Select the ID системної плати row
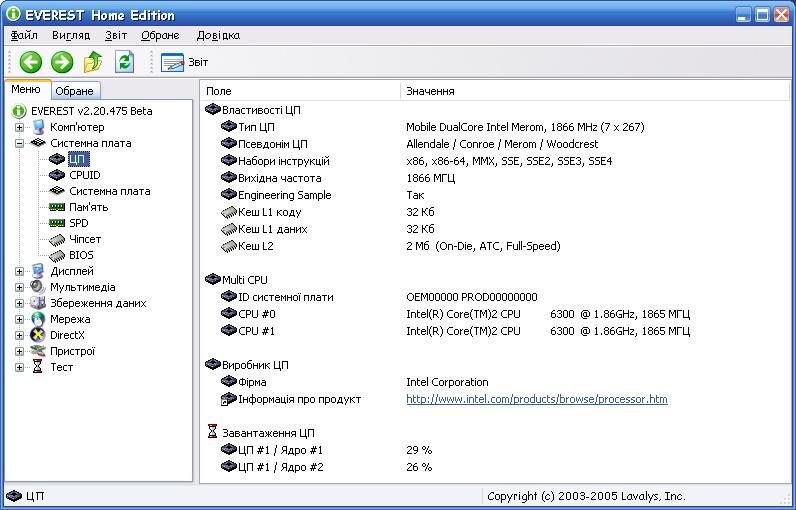This screenshot has width=796, height=510. click(x=495, y=297)
